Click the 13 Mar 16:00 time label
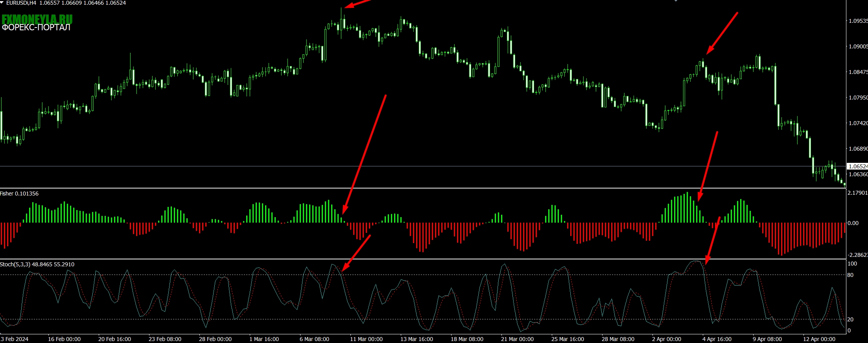 pyautogui.click(x=416, y=339)
